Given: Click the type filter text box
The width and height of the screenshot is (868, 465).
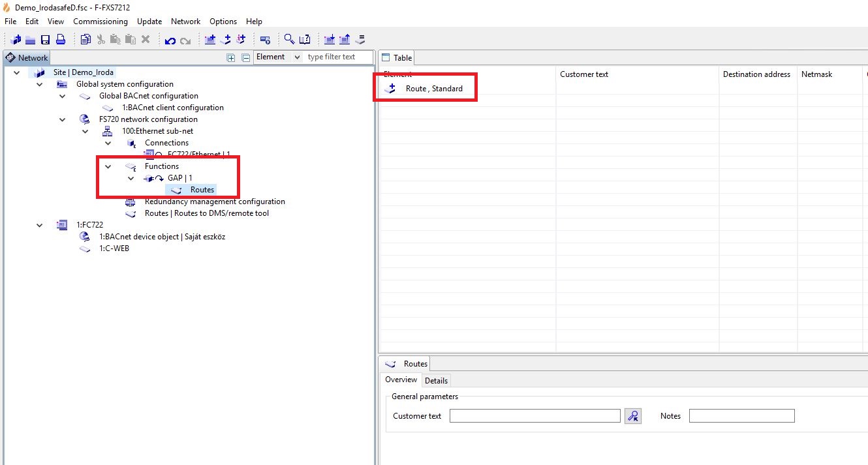Looking at the screenshot, I should [x=337, y=57].
